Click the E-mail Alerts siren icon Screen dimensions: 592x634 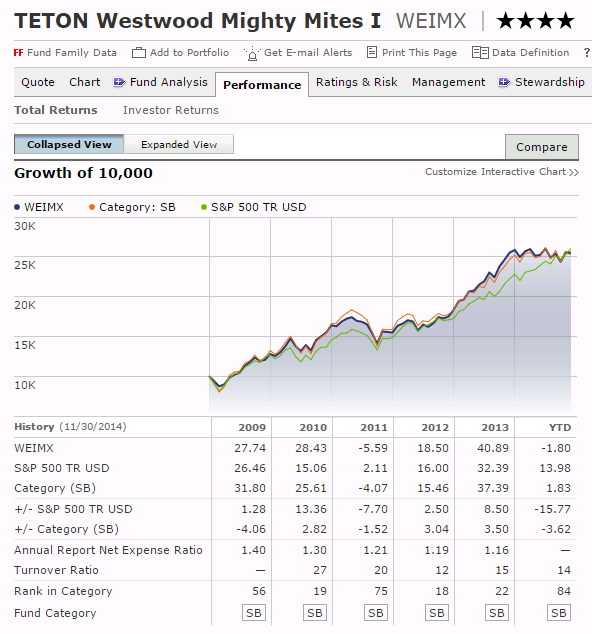252,53
